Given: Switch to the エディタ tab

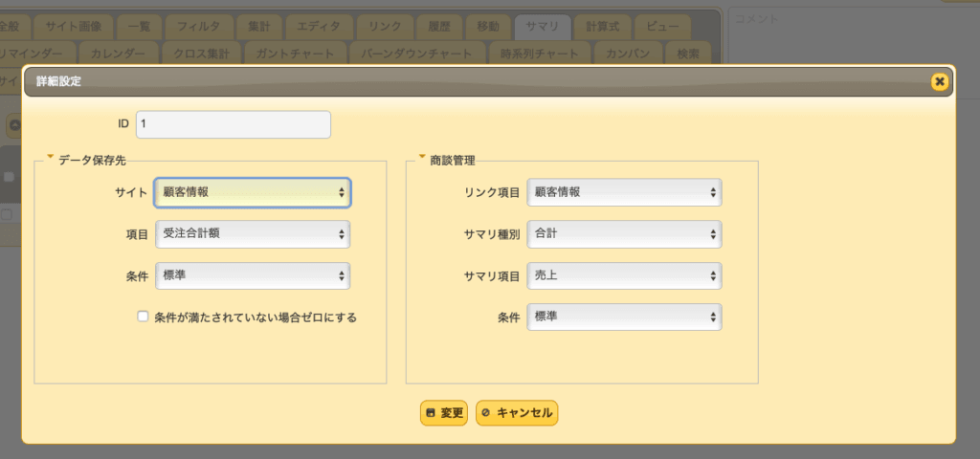Looking at the screenshot, I should [x=319, y=26].
